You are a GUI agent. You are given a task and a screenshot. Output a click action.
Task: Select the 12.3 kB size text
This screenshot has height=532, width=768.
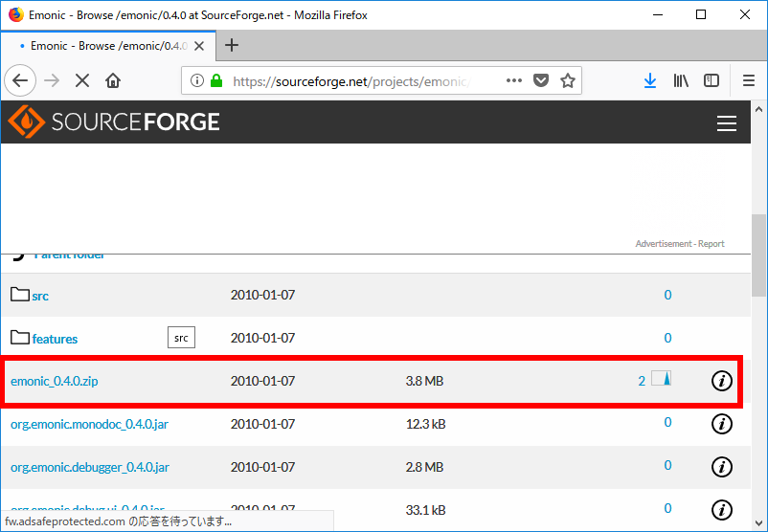click(x=425, y=424)
